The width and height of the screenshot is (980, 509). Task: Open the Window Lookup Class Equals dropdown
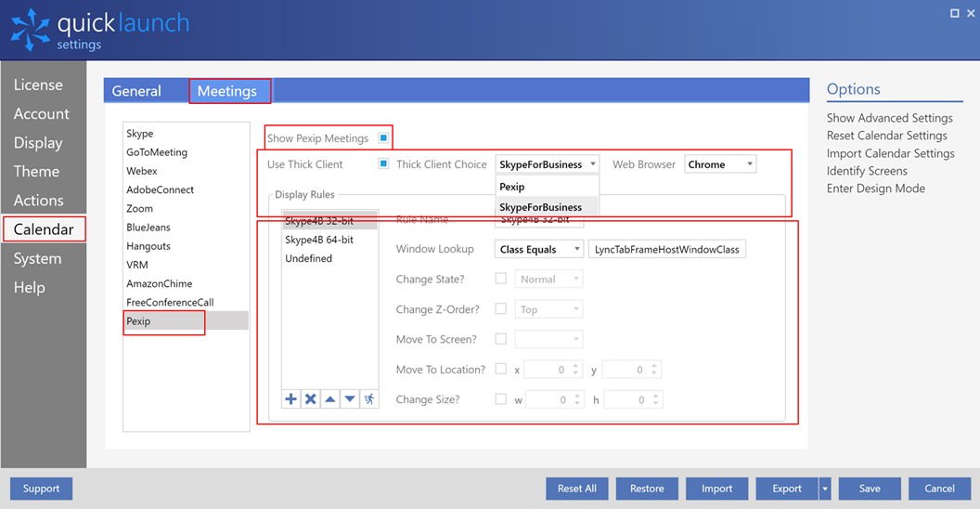tap(539, 249)
